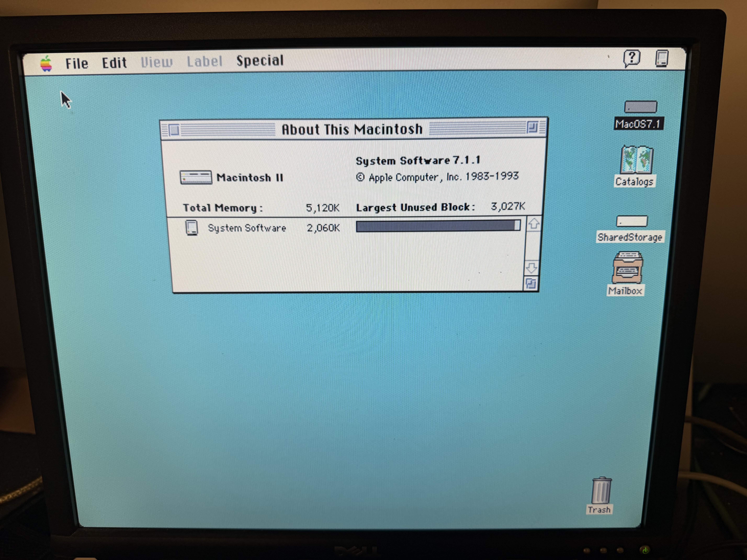This screenshot has width=747, height=560.
Task: Click the size box of About window
Action: coord(531,283)
